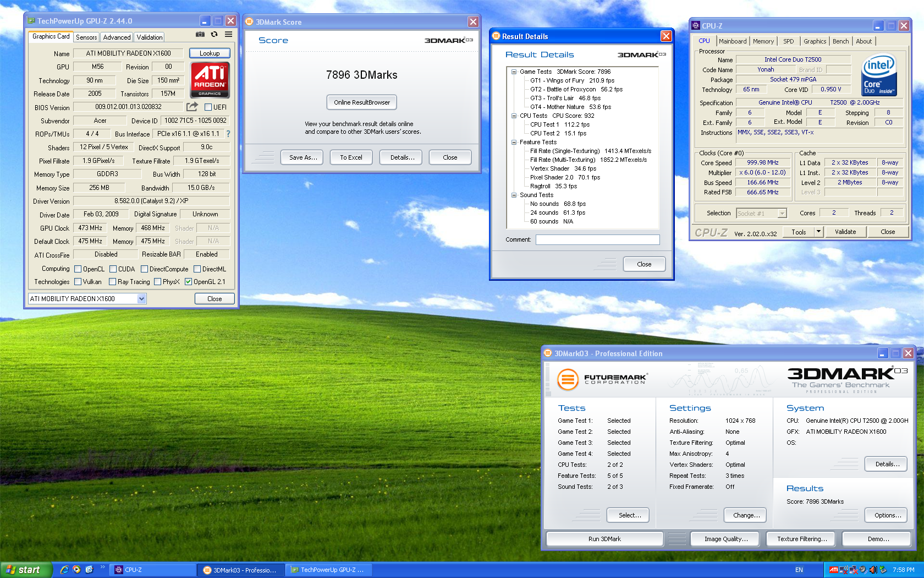This screenshot has height=578, width=924.
Task: Open the GPU-Z hamburger menu icon
Action: (228, 35)
